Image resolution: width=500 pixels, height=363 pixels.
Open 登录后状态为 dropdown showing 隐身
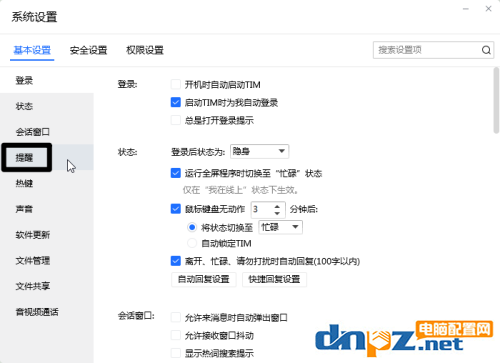[259, 151]
